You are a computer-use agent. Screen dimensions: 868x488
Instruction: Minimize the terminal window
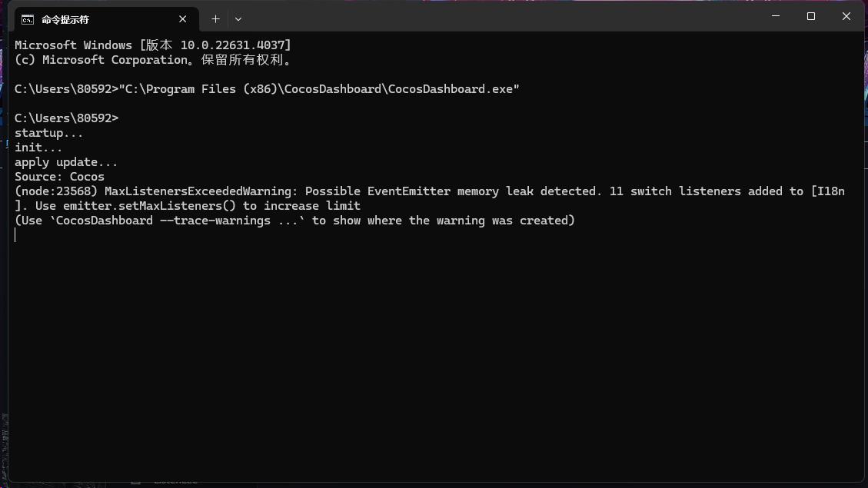pos(775,16)
